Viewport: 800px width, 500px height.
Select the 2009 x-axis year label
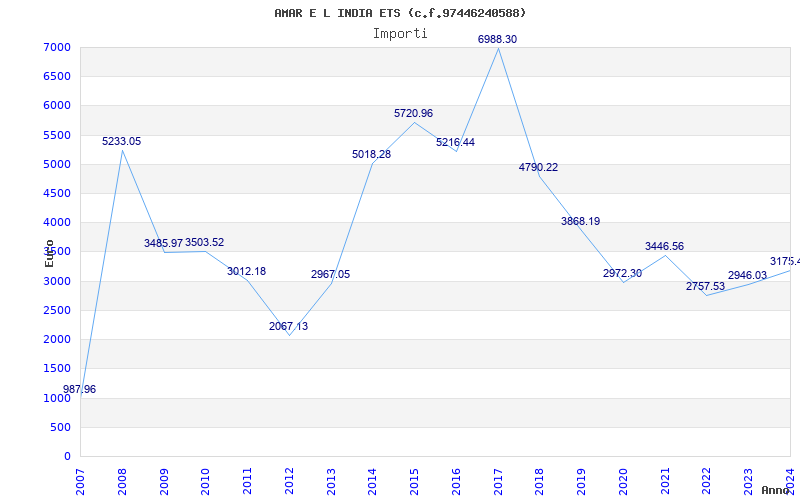click(x=164, y=482)
